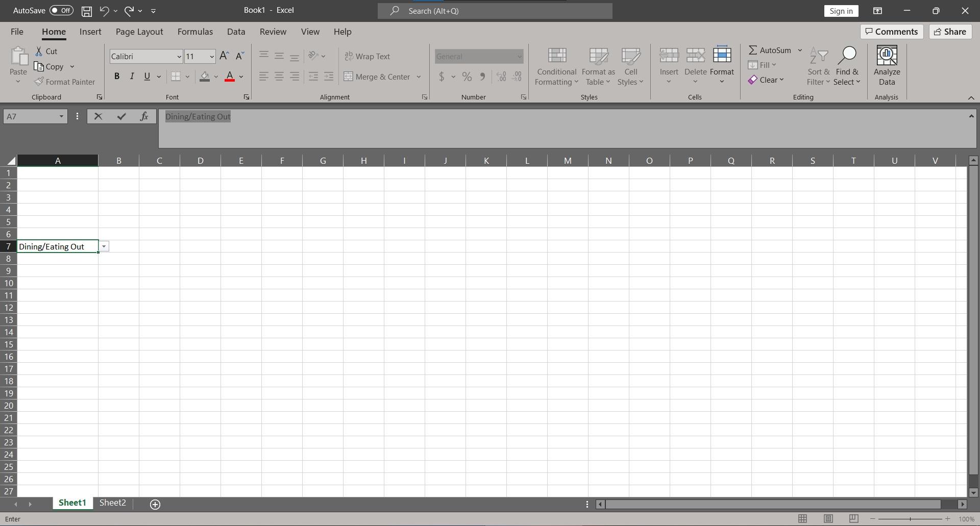This screenshot has width=980, height=526.
Task: Expand the Name Box dropdown
Action: pyautogui.click(x=61, y=116)
